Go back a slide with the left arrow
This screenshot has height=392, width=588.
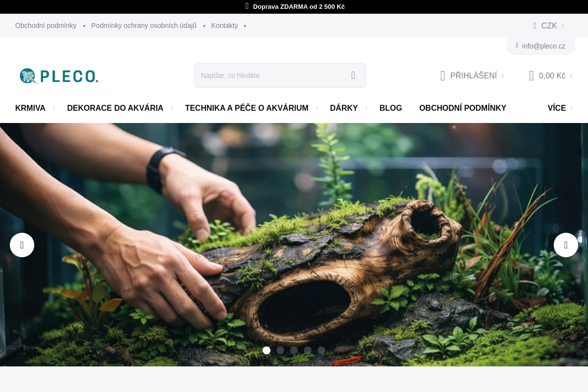pos(22,245)
